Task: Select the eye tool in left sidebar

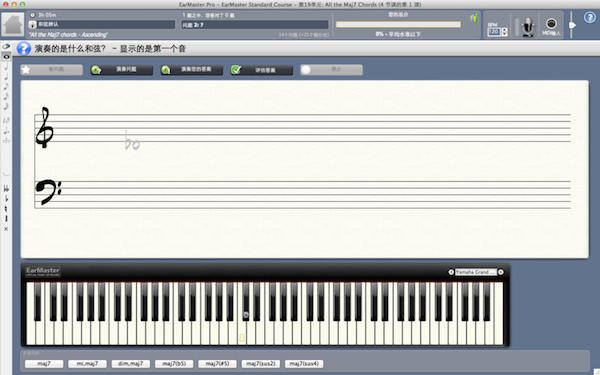Action: [x=6, y=56]
